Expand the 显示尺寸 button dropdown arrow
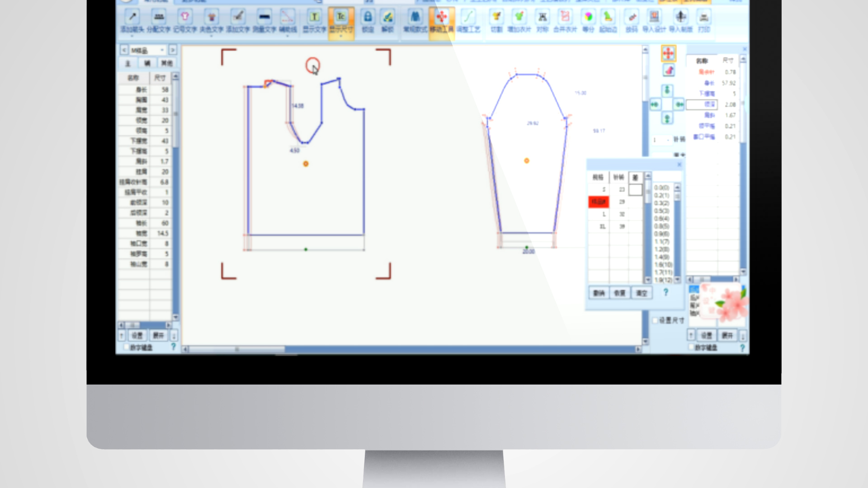This screenshot has height=488, width=868. coord(341,36)
